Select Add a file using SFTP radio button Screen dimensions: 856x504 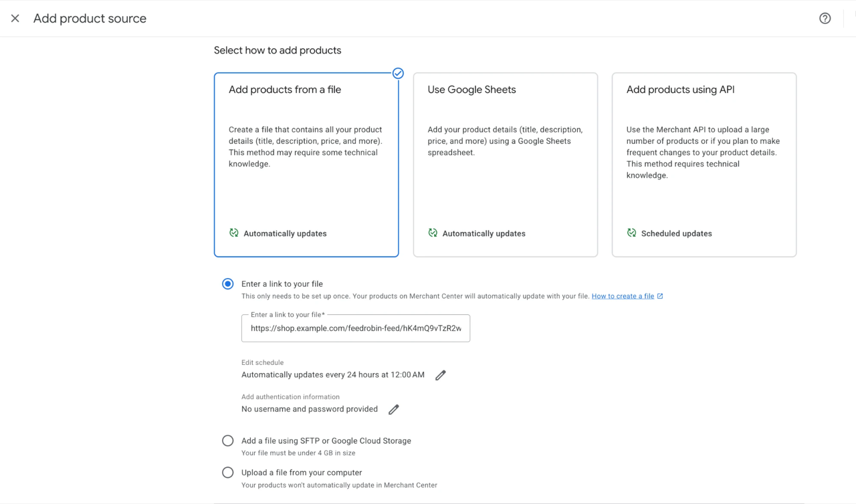[228, 441]
